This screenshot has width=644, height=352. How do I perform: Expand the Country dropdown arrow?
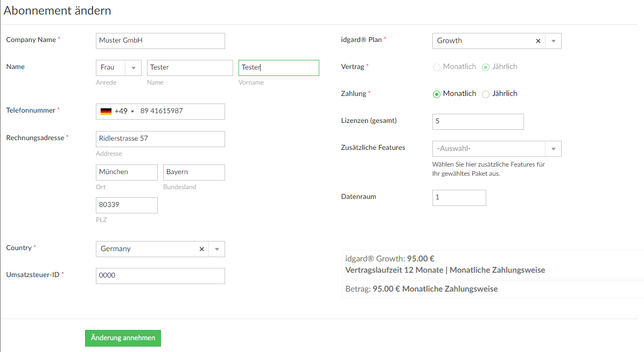click(217, 249)
